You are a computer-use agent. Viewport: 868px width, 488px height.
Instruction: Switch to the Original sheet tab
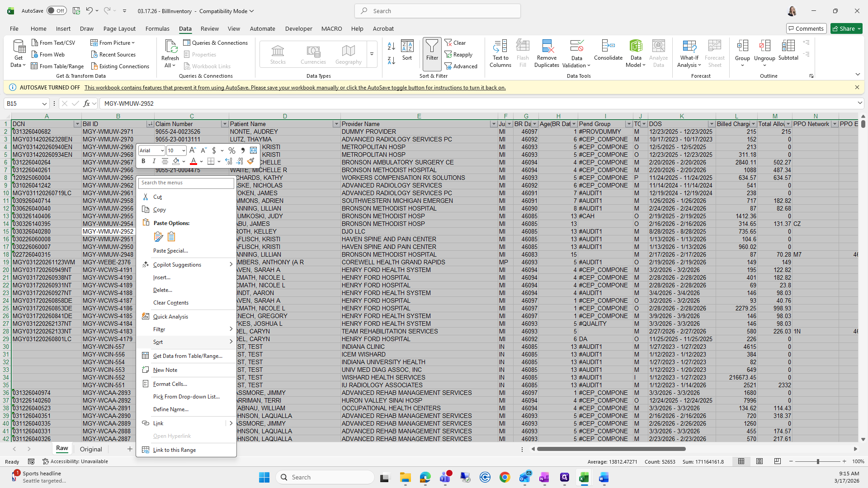[x=91, y=449]
